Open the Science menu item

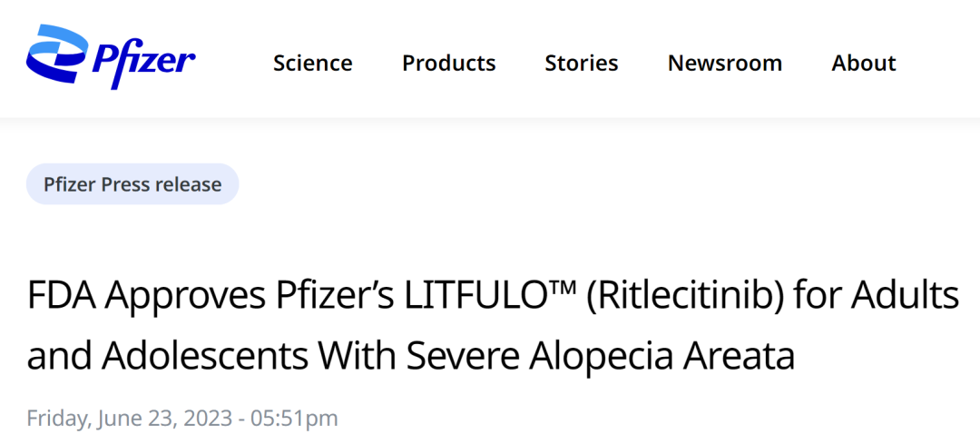[x=312, y=64]
